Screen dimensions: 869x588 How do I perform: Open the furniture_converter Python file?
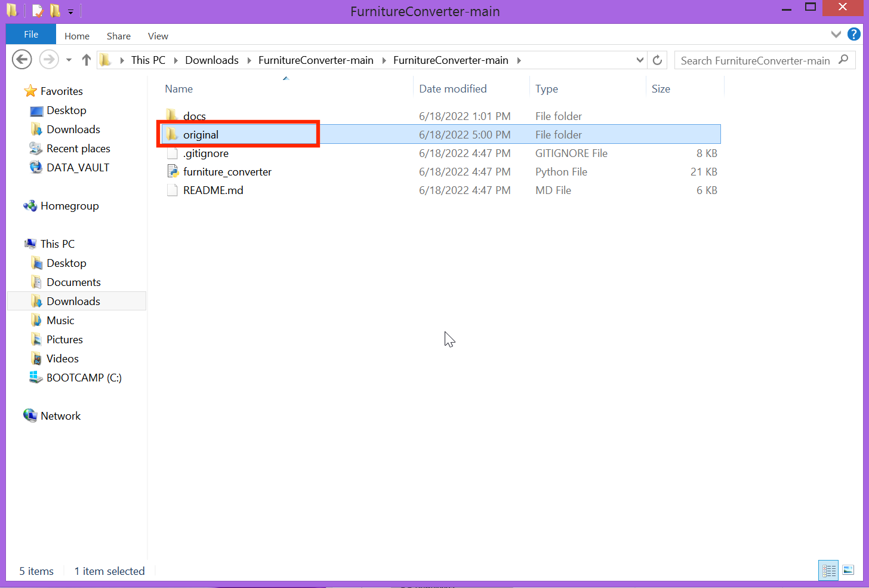[x=227, y=171]
